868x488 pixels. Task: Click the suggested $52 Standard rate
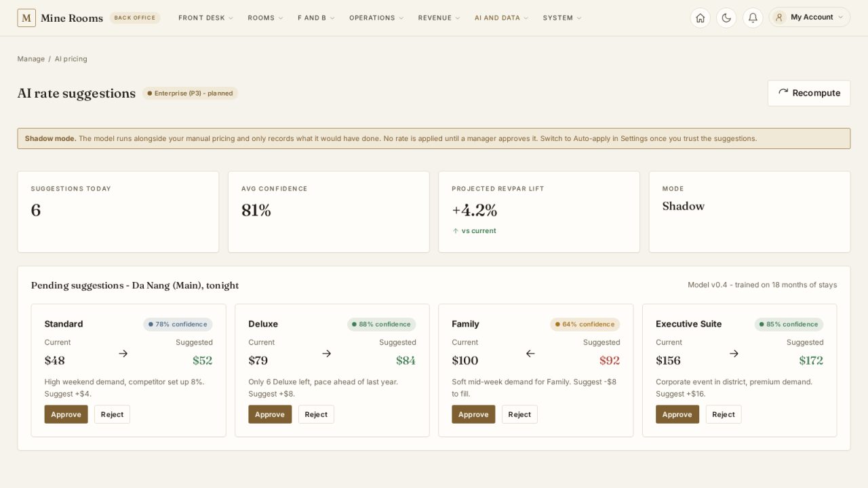click(x=202, y=361)
